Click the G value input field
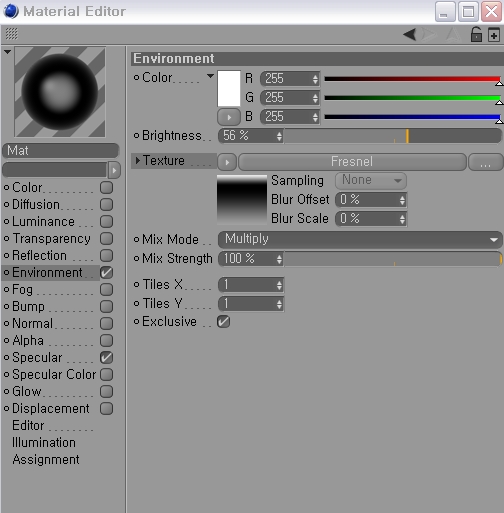 point(290,98)
